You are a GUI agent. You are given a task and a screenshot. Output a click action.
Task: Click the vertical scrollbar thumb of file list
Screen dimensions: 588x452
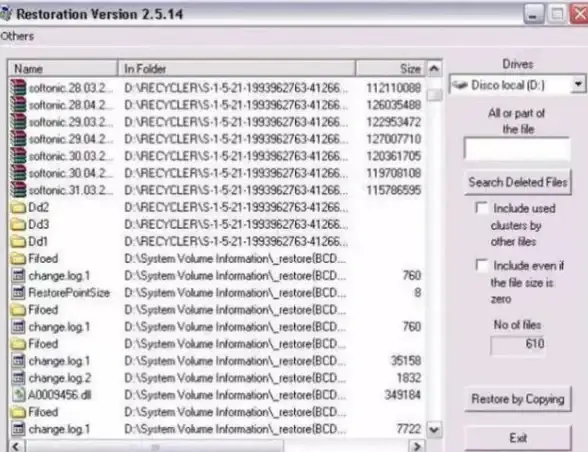pos(434,95)
